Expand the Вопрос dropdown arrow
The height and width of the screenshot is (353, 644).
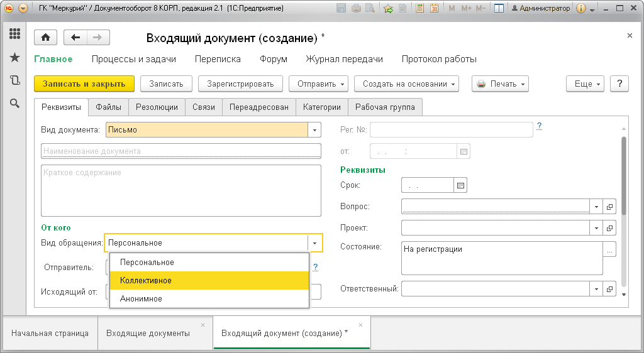click(x=596, y=207)
